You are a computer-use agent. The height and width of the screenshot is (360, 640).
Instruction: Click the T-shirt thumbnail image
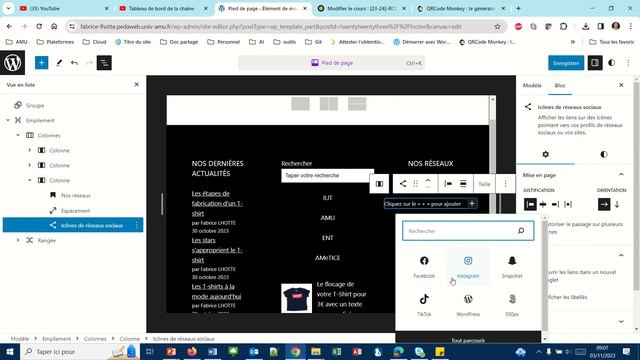pyautogui.click(x=296, y=299)
